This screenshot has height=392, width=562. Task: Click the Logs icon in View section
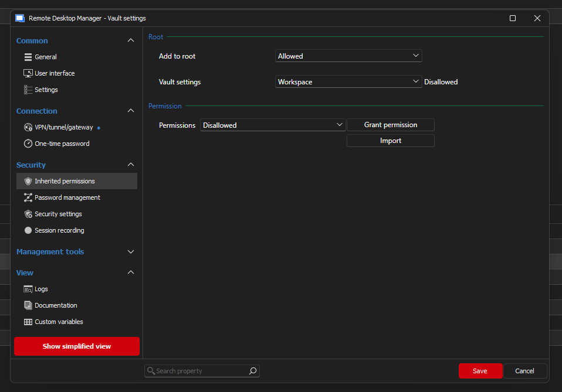pos(28,289)
